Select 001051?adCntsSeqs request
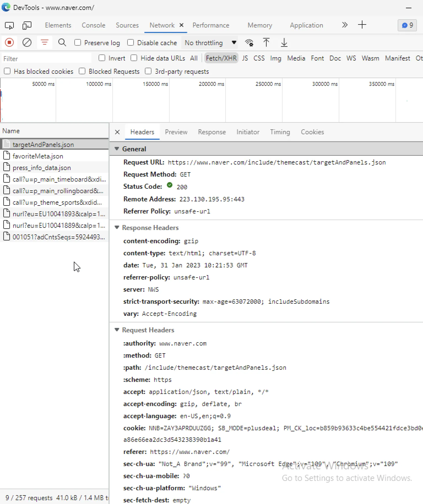Viewport: 423px width, 504px height. pos(54,237)
